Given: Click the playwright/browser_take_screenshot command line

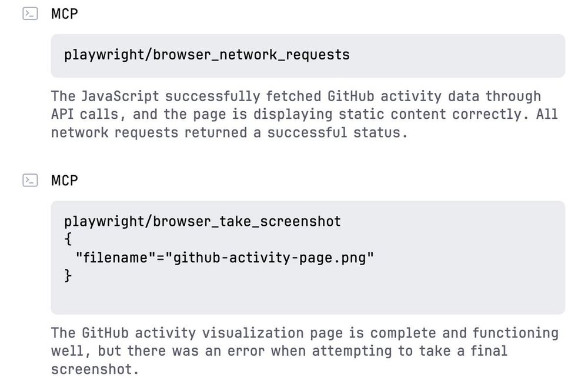Looking at the screenshot, I should pos(202,221).
